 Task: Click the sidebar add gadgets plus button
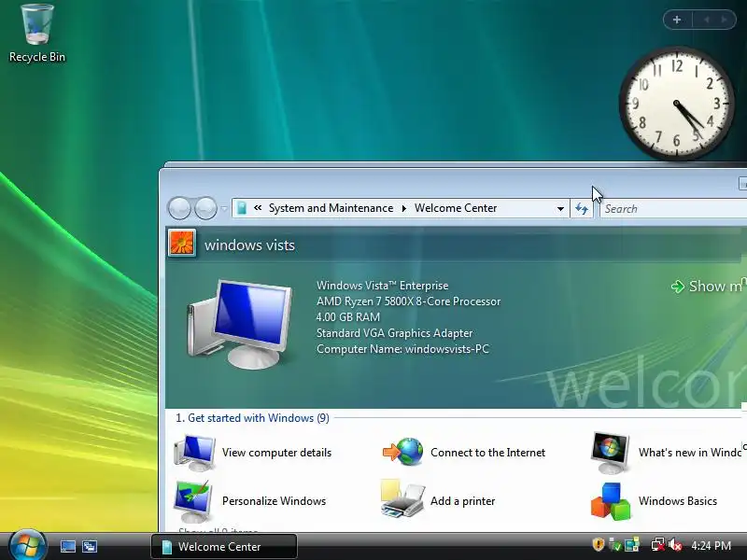coord(676,20)
